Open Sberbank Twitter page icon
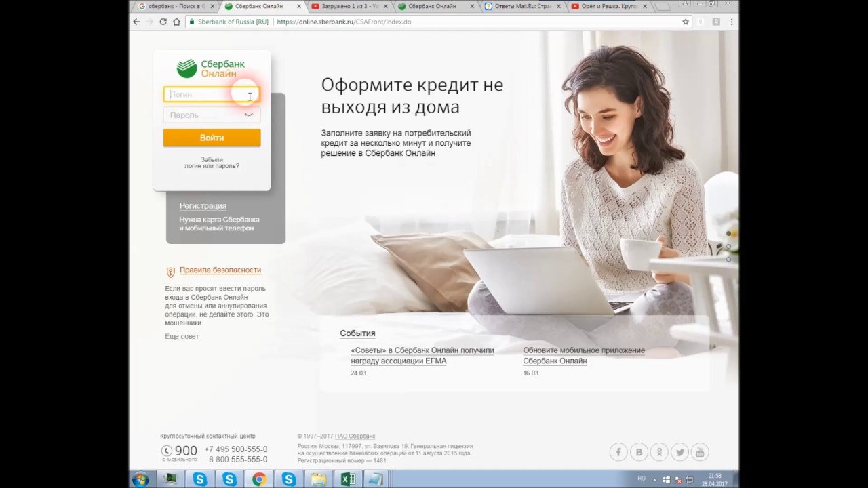The image size is (868, 488). tap(679, 452)
